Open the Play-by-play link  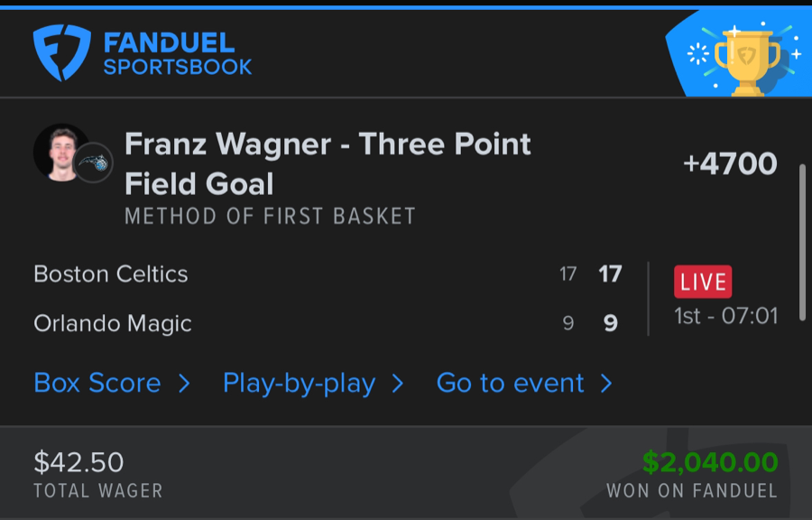[299, 383]
